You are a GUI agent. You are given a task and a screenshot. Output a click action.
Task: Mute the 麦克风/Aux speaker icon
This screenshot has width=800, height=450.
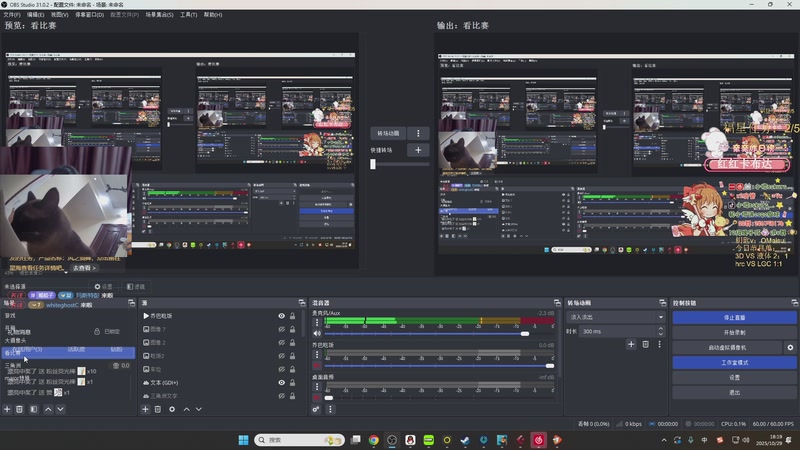click(317, 333)
